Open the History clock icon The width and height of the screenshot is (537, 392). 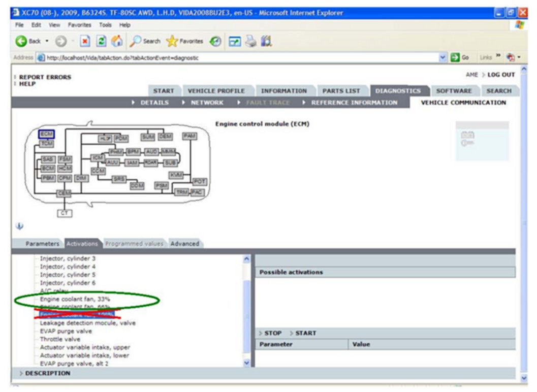[215, 42]
